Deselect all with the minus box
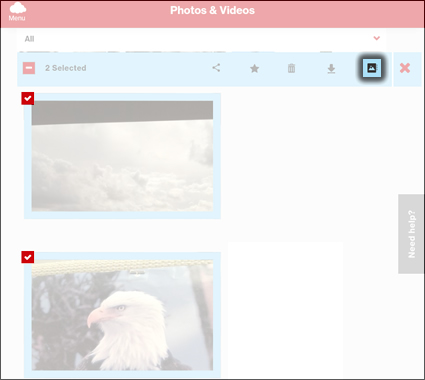425x380 pixels. [29, 68]
